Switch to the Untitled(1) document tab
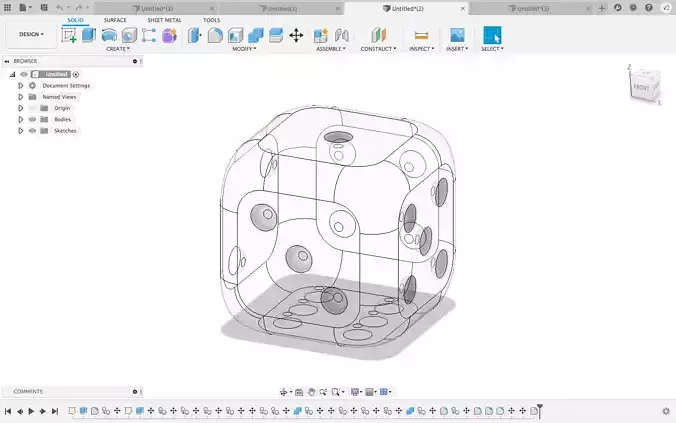Viewport: 676px width, 423px height. point(282,9)
